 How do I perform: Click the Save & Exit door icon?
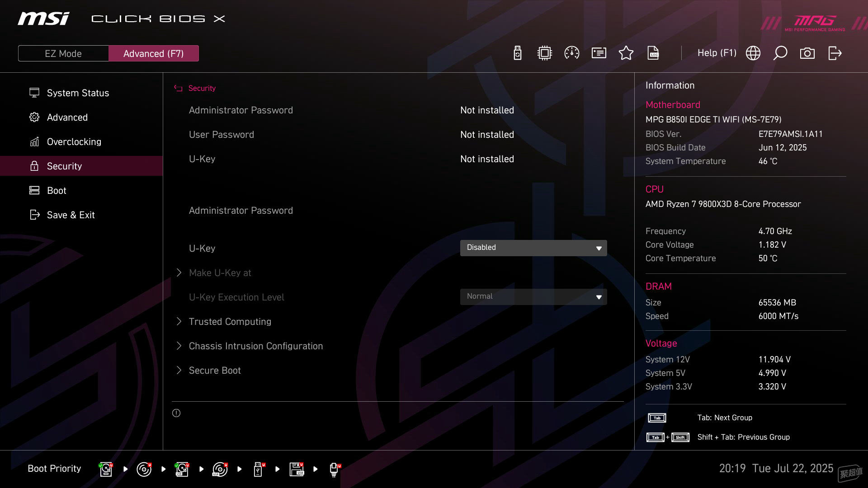click(x=34, y=215)
